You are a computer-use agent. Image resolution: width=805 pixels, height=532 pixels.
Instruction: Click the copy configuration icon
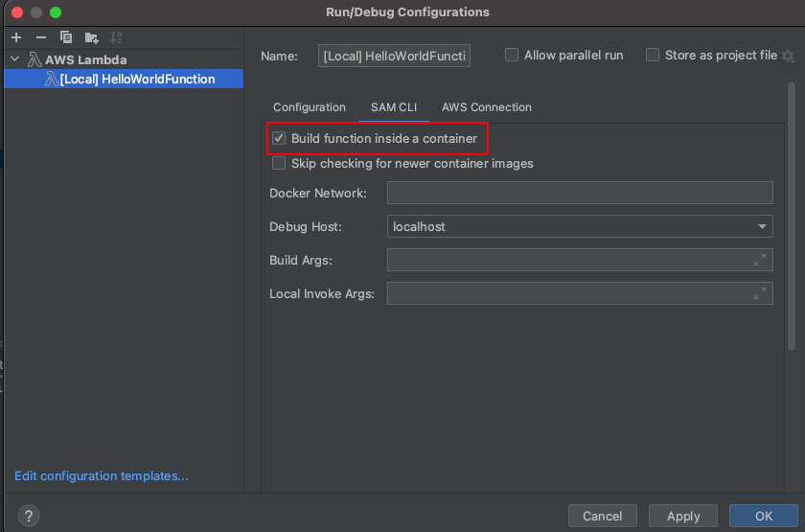click(66, 37)
